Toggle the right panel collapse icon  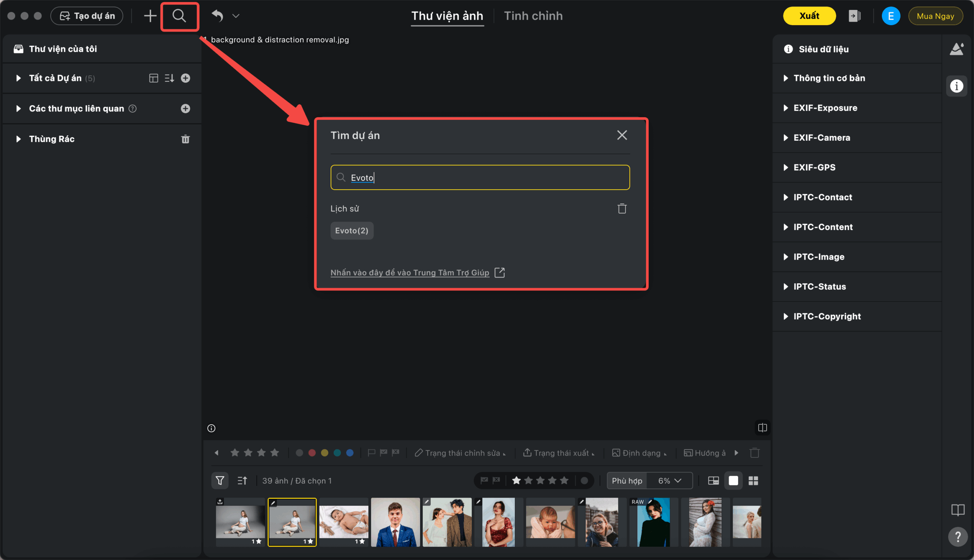tap(855, 16)
